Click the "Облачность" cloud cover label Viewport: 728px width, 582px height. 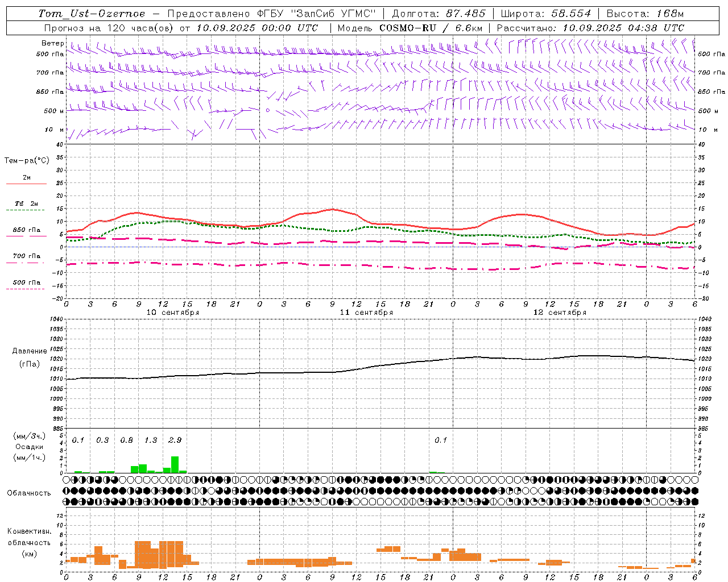[29, 493]
